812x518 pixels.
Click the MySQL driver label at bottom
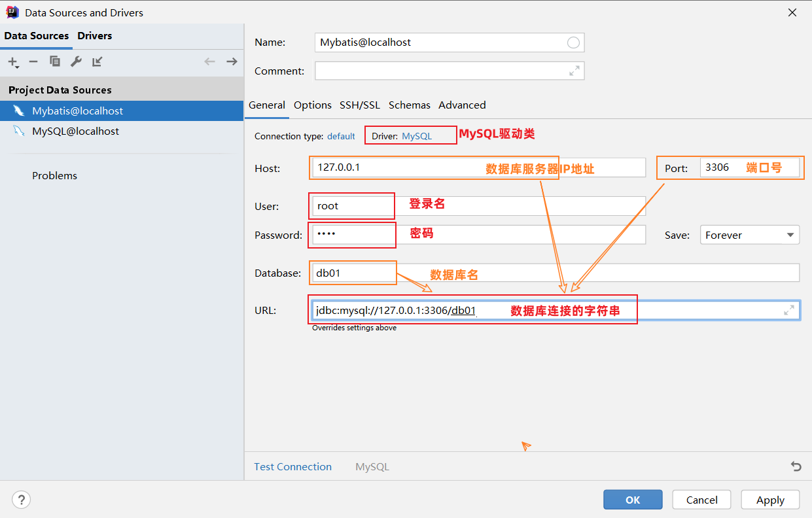coord(372,466)
